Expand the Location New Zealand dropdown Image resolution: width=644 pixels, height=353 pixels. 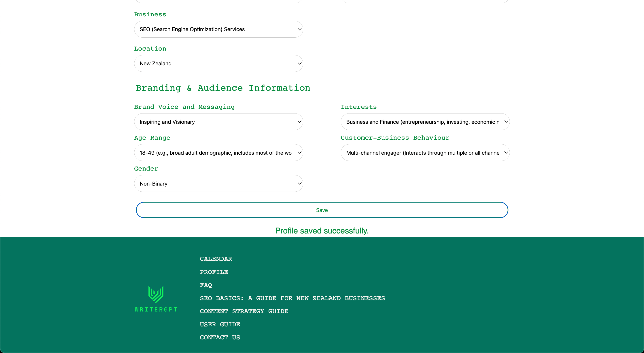pyautogui.click(x=219, y=63)
